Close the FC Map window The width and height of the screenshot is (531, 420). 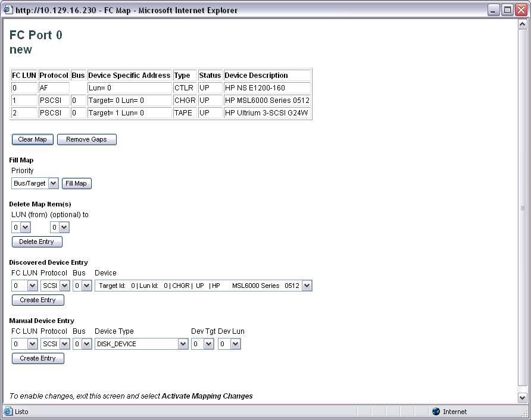(x=521, y=10)
